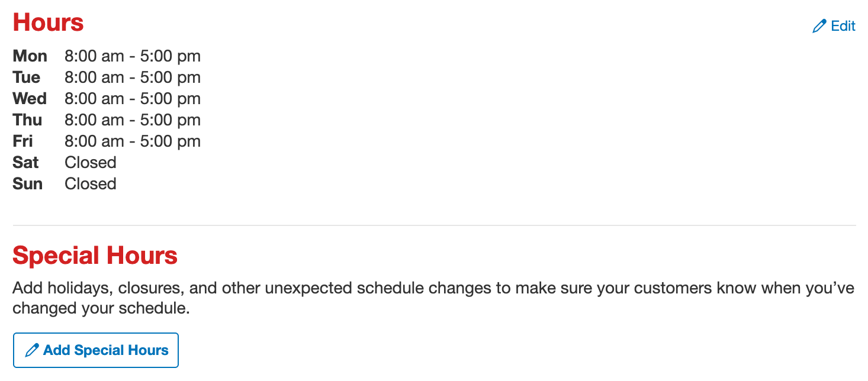Click the Special Hours description paragraph

(433, 299)
